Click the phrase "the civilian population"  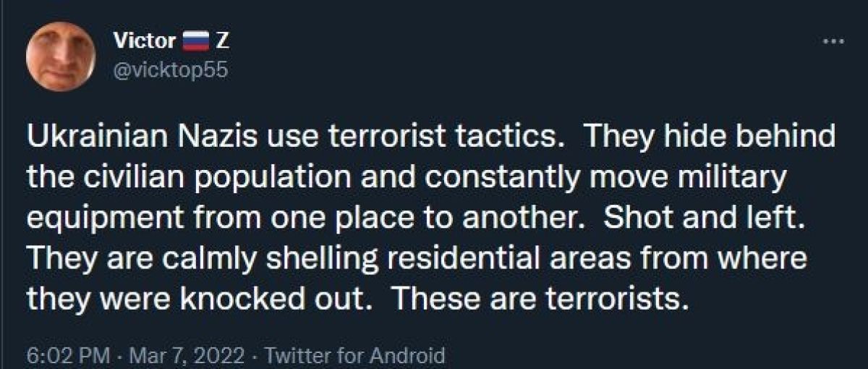coord(156,178)
